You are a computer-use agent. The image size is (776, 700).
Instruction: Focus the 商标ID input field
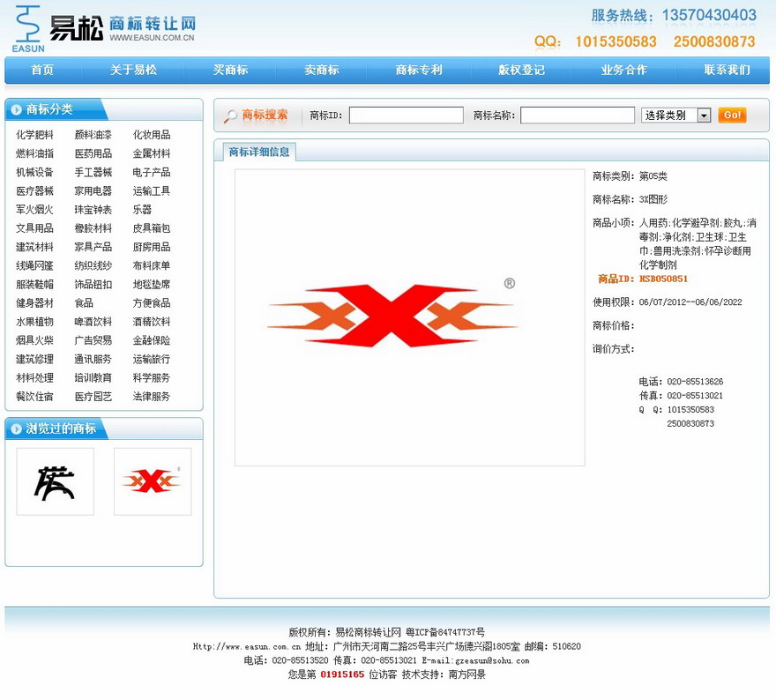point(407,115)
